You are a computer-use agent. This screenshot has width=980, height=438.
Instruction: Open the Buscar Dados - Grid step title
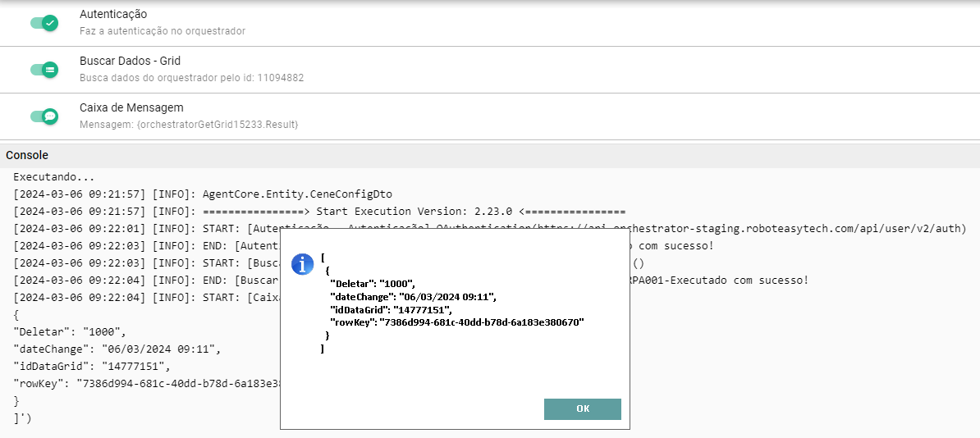point(130,61)
